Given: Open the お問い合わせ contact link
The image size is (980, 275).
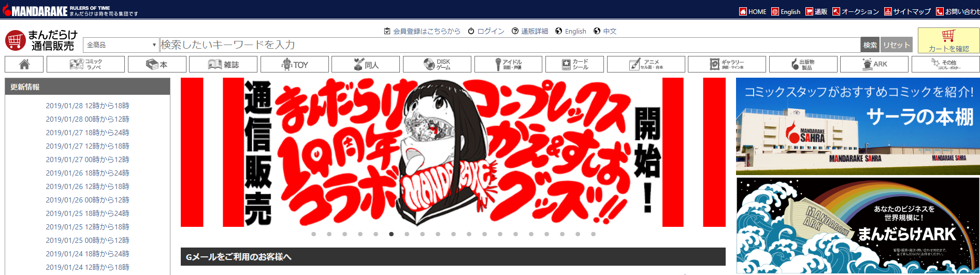Looking at the screenshot, I should click(x=958, y=11).
